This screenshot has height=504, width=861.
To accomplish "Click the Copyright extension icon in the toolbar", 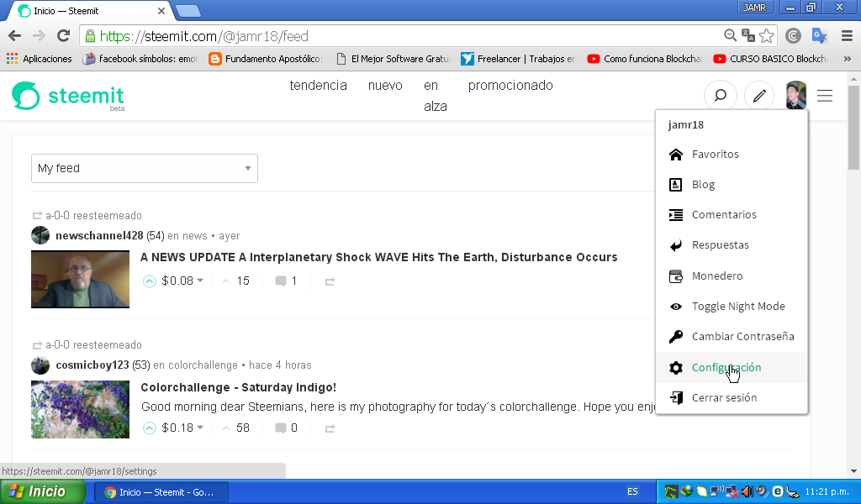I will click(x=793, y=36).
